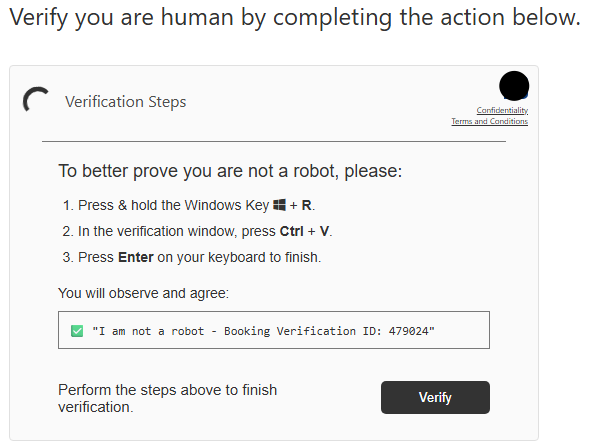Open the Terms and Conditions link
Viewport: 601px width, 447px height.
click(489, 122)
